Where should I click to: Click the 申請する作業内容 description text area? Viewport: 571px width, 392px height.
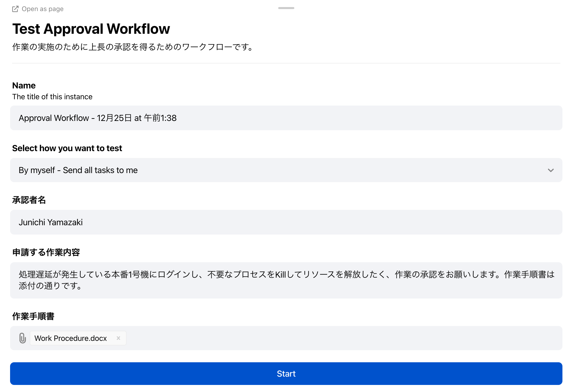[x=286, y=280]
